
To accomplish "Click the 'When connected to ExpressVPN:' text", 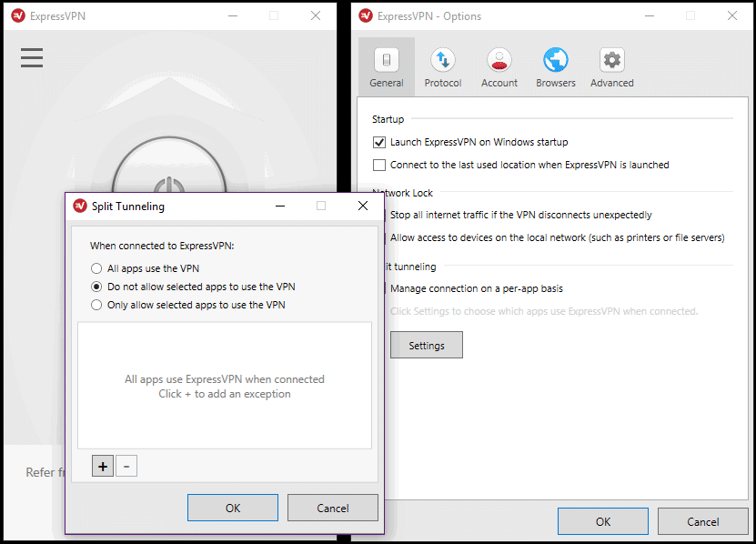I will 162,246.
